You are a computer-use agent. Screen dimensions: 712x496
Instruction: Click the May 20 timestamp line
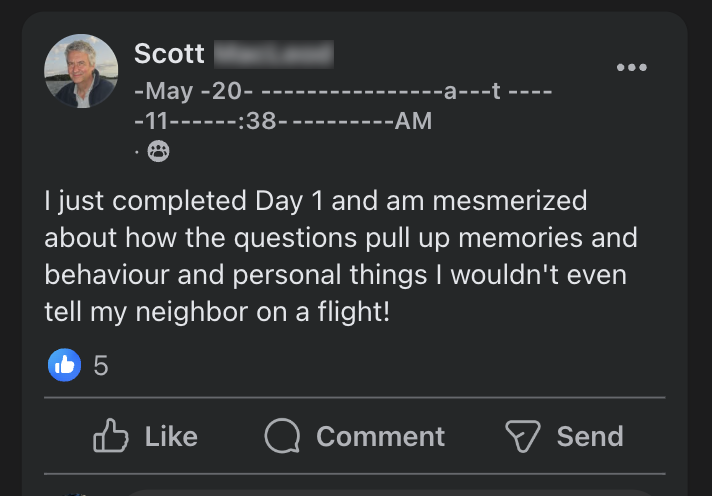click(343, 91)
